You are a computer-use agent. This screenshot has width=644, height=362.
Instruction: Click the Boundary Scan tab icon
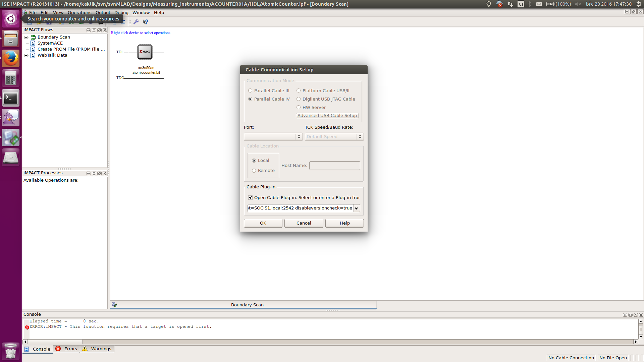pos(114,305)
